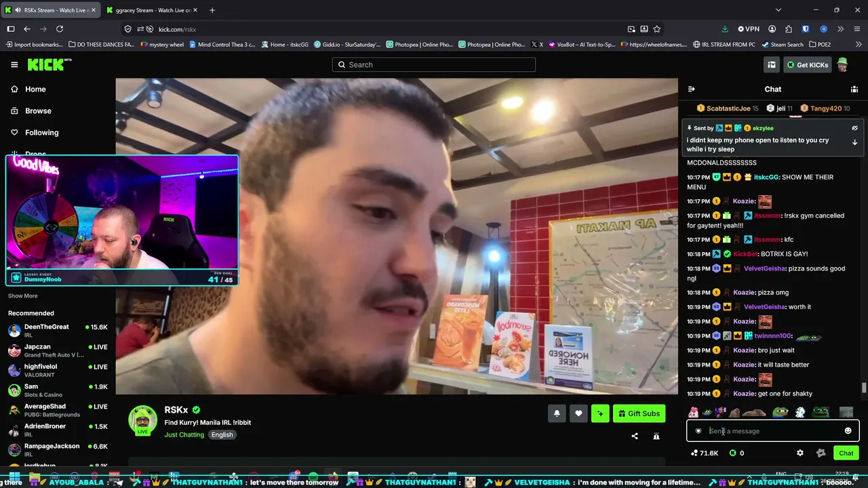List all tabs dropdown arrow
Viewport: 868px width, 488px height.
click(778, 10)
